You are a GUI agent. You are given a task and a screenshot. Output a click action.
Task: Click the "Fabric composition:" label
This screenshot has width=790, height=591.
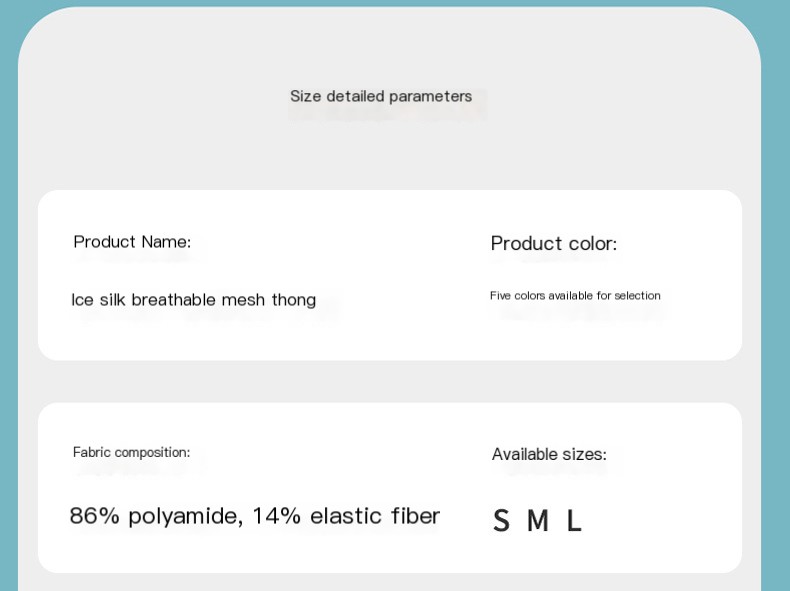tap(131, 453)
